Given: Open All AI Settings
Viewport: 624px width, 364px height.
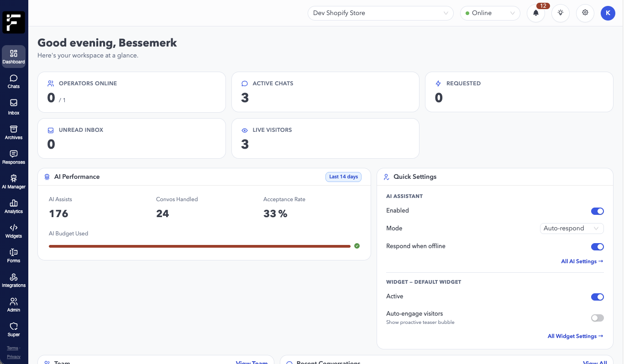Looking at the screenshot, I should [x=582, y=261].
